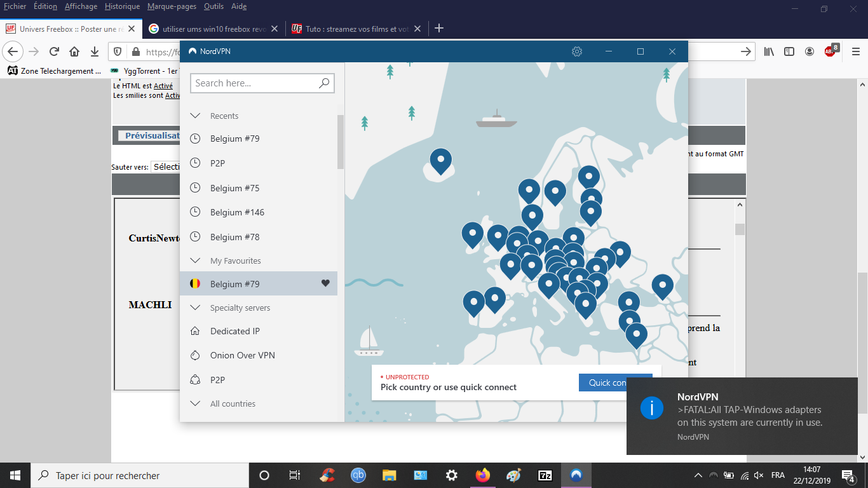Open qBittorrent from the taskbar
Screen dimensions: 868x488
[358, 475]
